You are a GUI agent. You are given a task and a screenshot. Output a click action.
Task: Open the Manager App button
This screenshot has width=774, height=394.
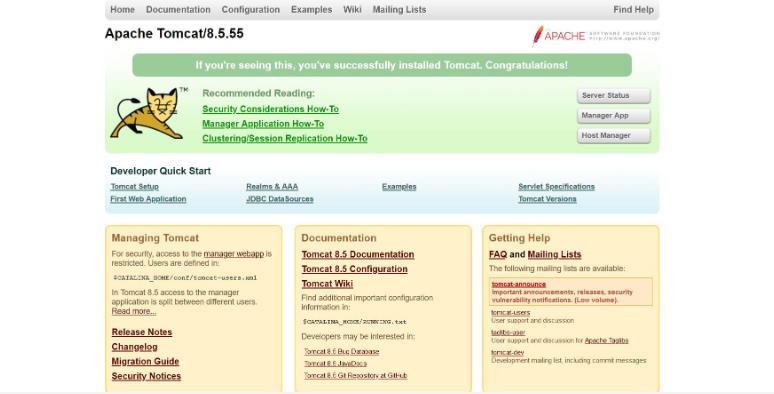click(614, 116)
